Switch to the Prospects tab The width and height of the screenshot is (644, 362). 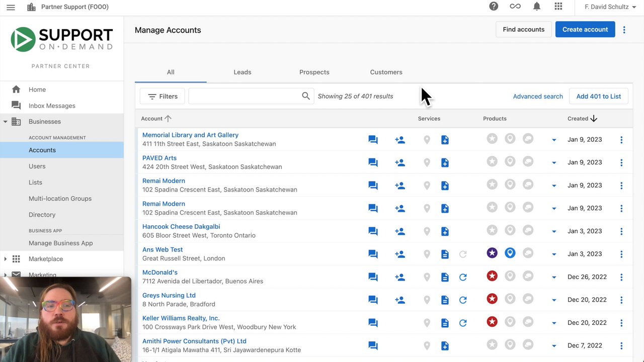click(x=314, y=72)
